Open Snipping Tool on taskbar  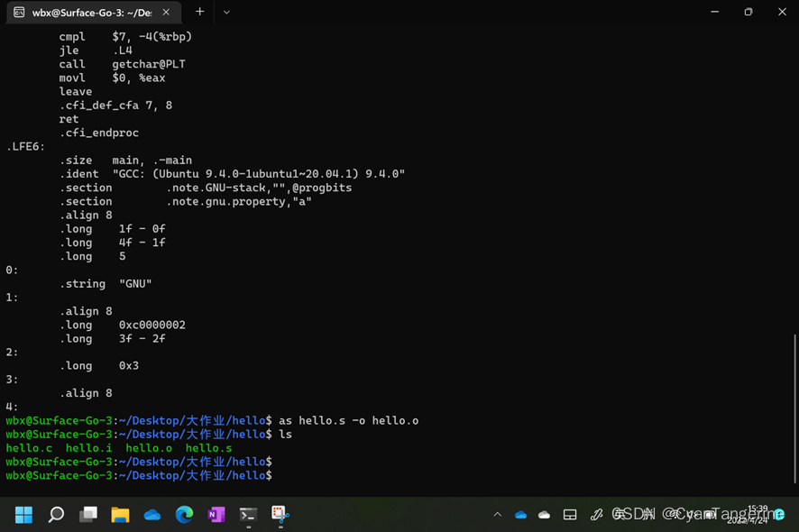click(280, 515)
